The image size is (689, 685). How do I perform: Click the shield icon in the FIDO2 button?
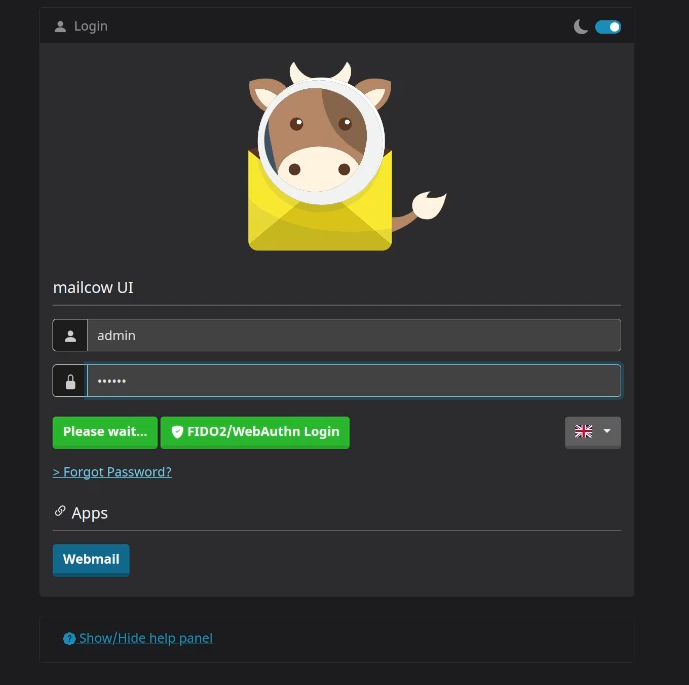click(x=177, y=432)
